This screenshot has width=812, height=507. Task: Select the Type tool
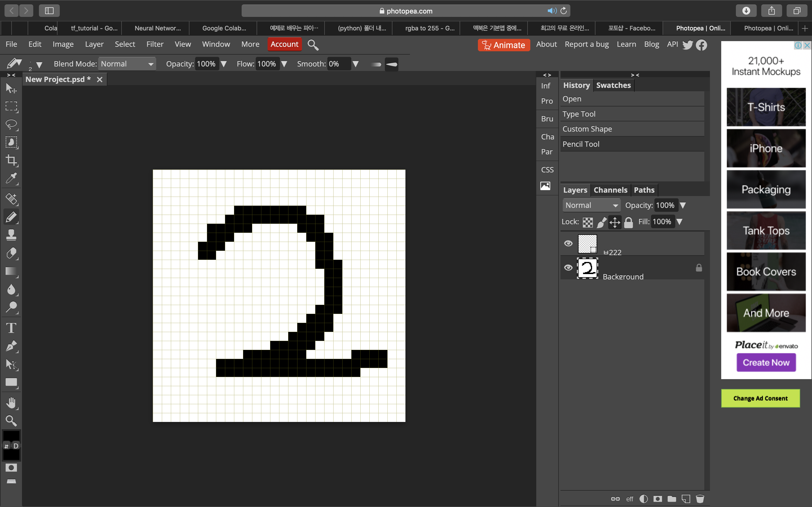tap(11, 328)
